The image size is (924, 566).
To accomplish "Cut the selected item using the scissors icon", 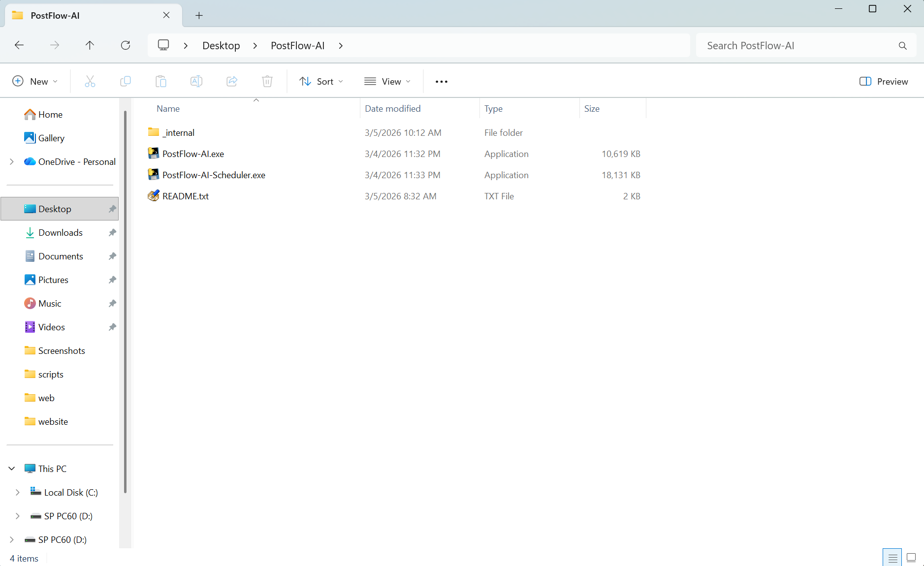I will coord(90,81).
